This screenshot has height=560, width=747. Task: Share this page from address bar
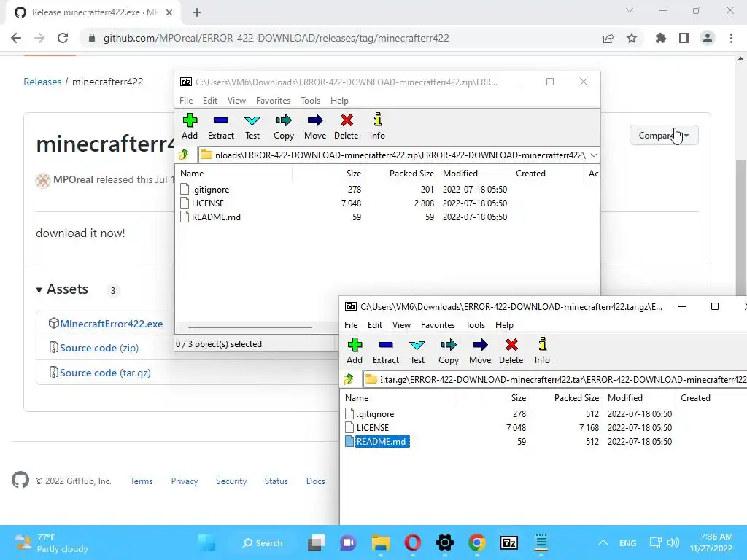pyautogui.click(x=608, y=38)
